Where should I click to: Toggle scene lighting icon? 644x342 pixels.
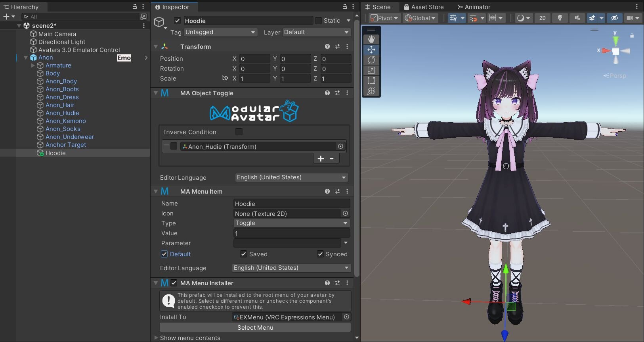coord(560,18)
